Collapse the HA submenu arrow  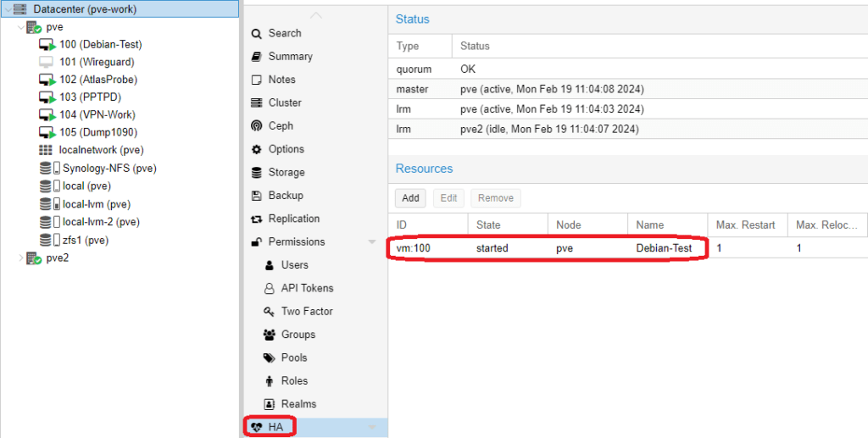pyautogui.click(x=372, y=427)
